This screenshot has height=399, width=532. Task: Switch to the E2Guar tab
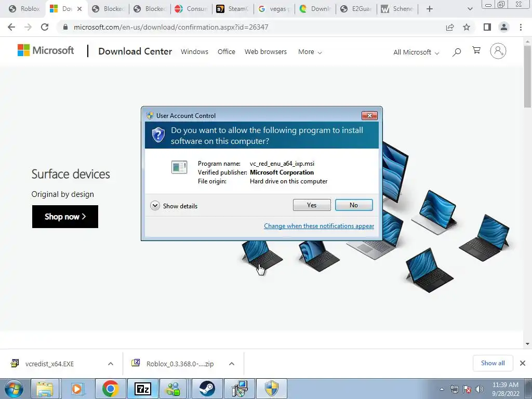(356, 9)
